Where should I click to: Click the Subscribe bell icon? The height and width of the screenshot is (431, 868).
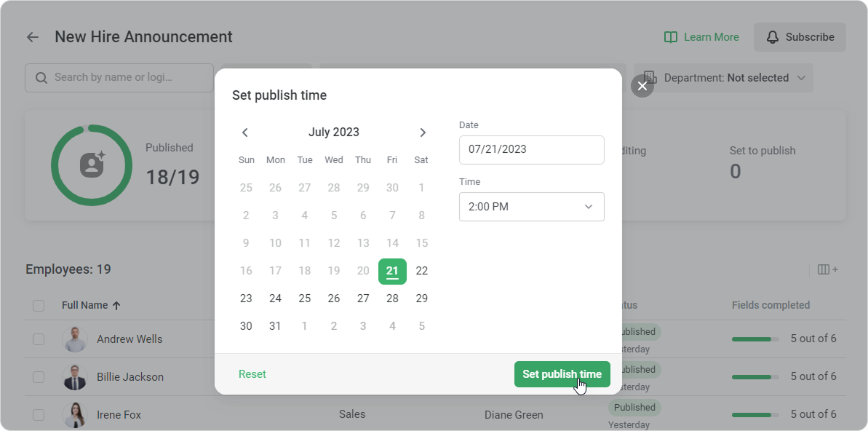(772, 37)
